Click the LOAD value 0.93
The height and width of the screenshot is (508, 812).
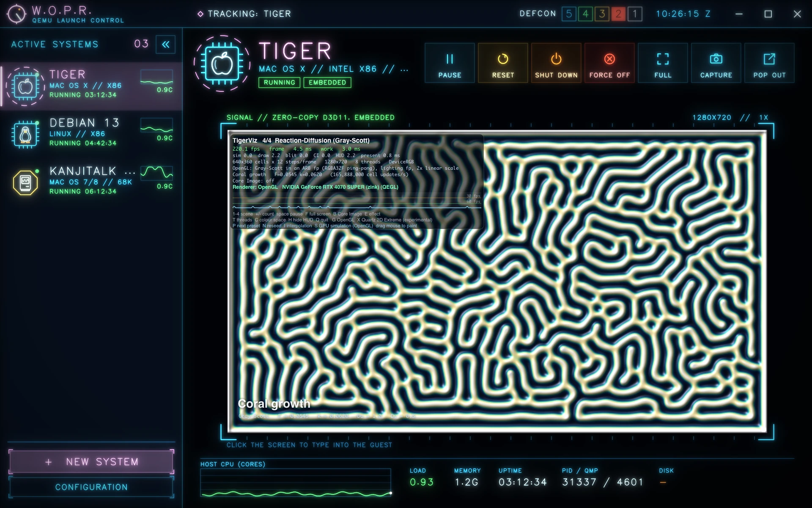pyautogui.click(x=422, y=482)
